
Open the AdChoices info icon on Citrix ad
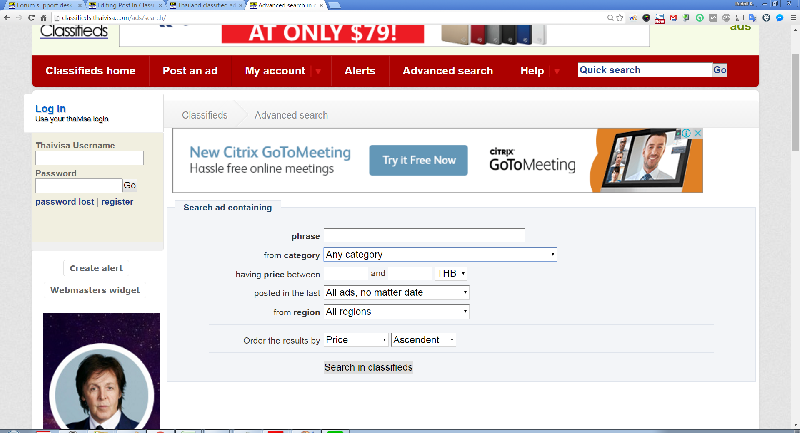[x=686, y=133]
